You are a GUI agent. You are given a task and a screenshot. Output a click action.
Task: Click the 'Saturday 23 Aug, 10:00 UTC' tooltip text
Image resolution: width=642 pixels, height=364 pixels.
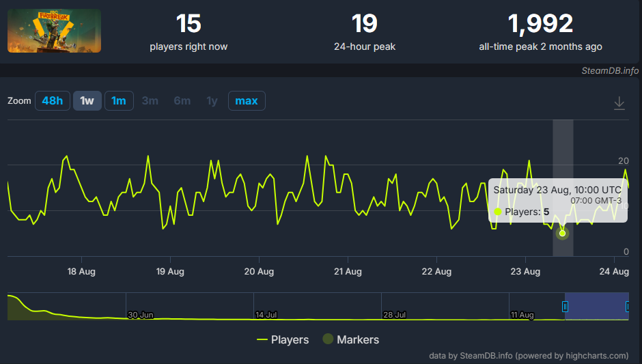point(557,190)
